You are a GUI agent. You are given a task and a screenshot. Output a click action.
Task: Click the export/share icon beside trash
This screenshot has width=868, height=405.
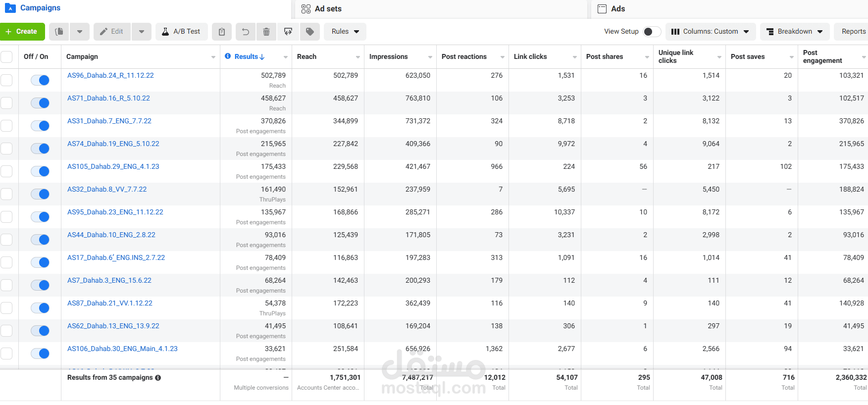pos(288,32)
